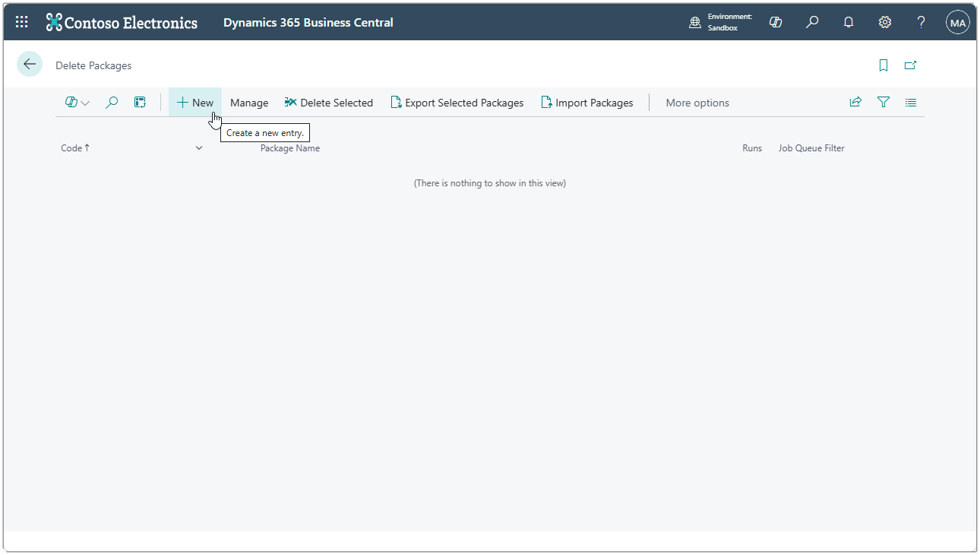980x555 pixels.
Task: Open the Code column dropdown
Action: 199,147
